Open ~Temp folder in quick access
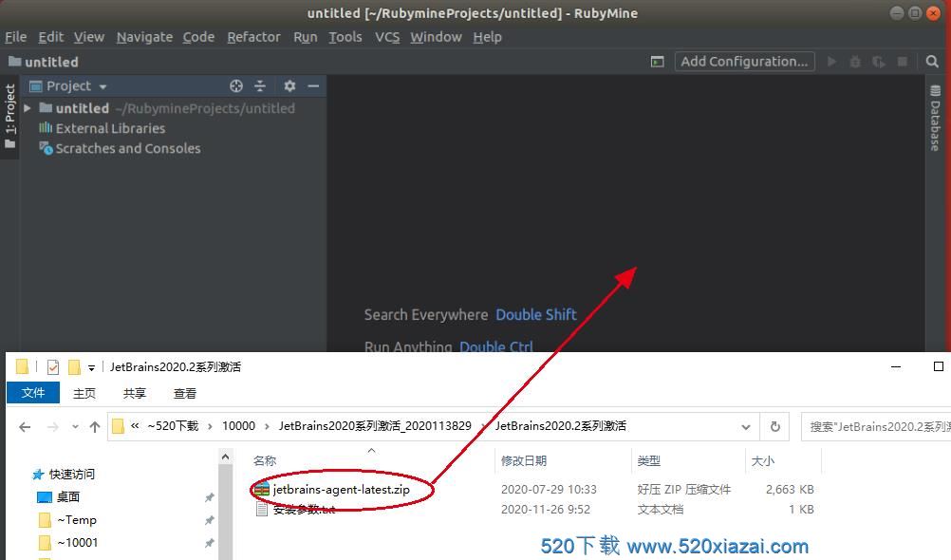The width and height of the screenshot is (951, 560). pos(77,520)
